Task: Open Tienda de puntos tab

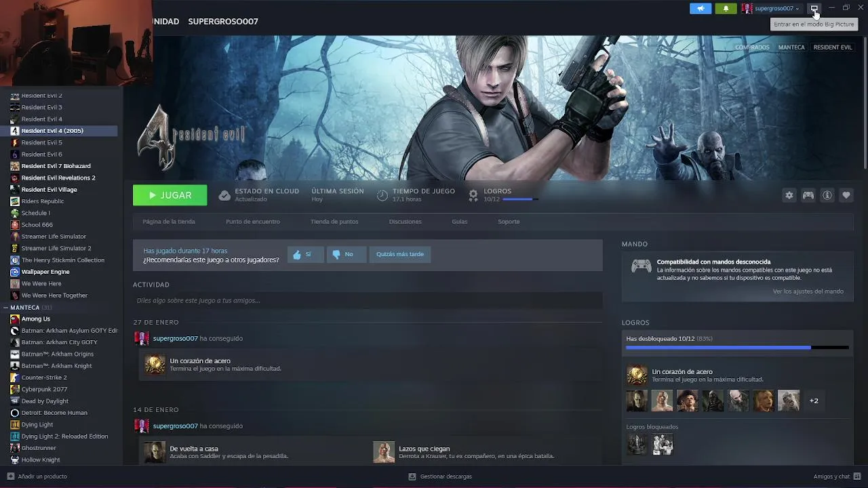Action: point(334,222)
